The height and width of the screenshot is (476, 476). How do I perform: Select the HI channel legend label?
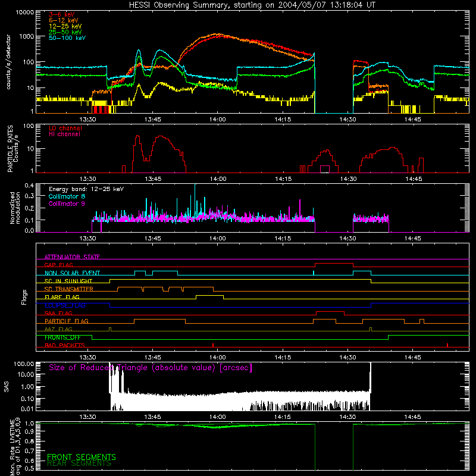(64, 134)
